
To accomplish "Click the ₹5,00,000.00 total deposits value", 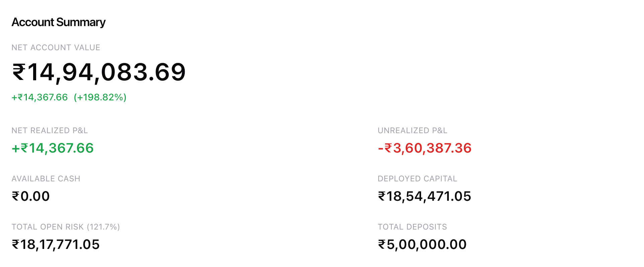I will coord(422,245).
